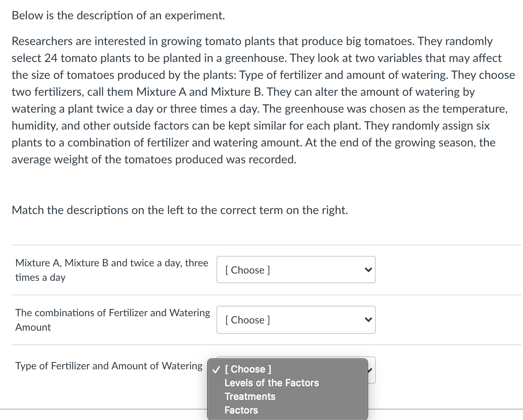Select 'Factors' from the open dropdown
523x420 pixels.
click(241, 410)
